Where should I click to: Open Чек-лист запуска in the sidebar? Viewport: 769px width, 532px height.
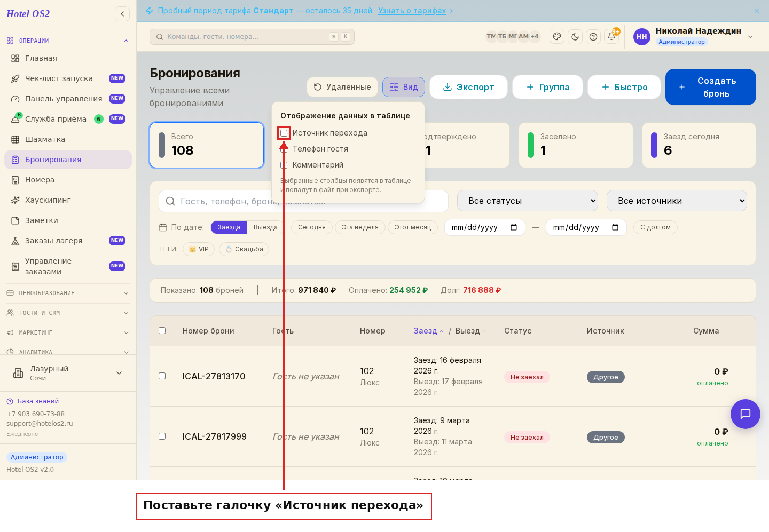click(68, 78)
